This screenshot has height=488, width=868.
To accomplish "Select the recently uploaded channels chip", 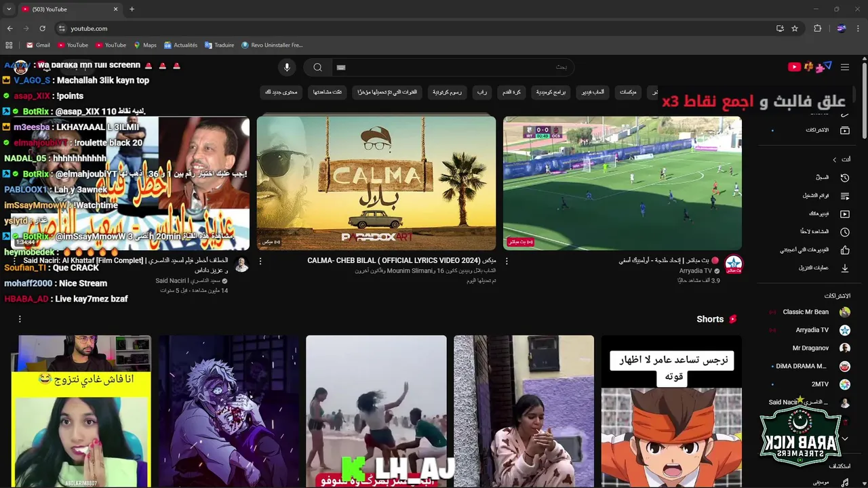I will [x=388, y=92].
